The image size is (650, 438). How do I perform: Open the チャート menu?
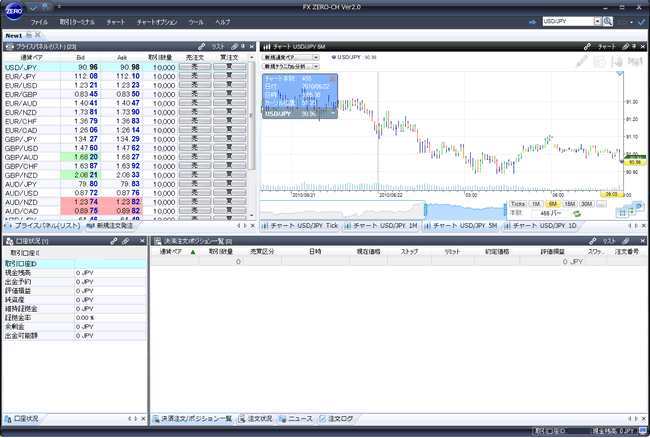(x=116, y=22)
